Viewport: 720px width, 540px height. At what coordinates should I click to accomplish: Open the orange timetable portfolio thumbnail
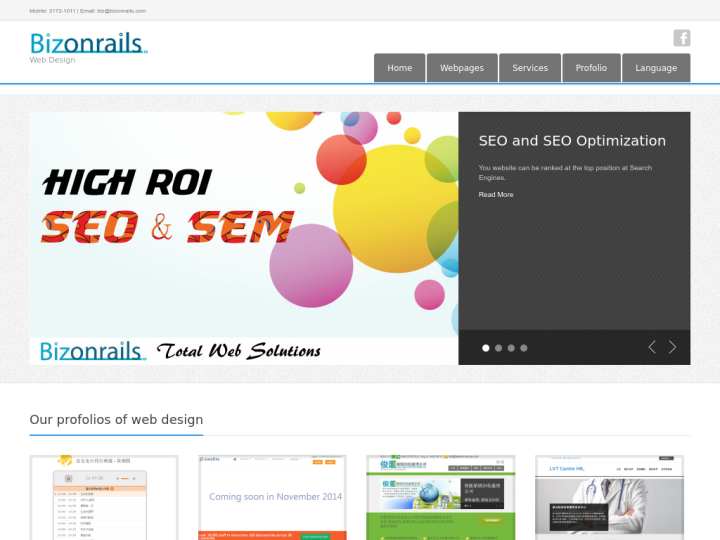[x=104, y=497]
